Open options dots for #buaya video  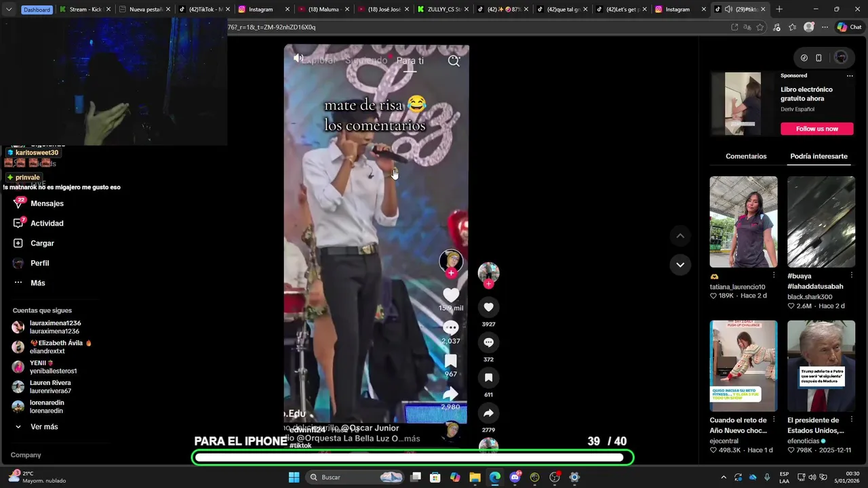point(852,275)
